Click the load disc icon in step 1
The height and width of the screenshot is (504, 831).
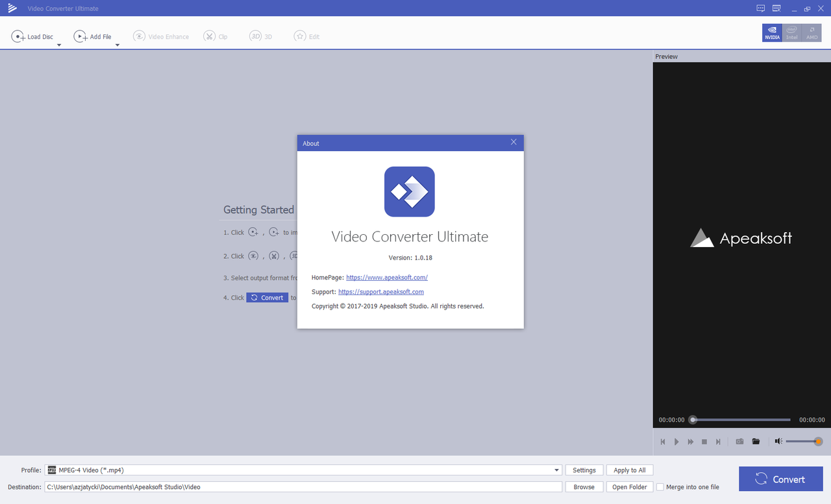coord(254,232)
